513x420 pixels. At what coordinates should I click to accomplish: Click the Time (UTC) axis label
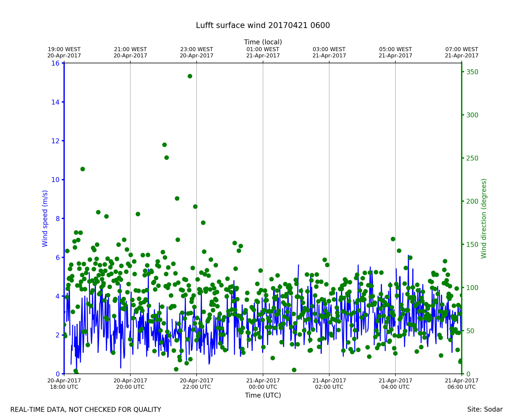[x=263, y=395]
